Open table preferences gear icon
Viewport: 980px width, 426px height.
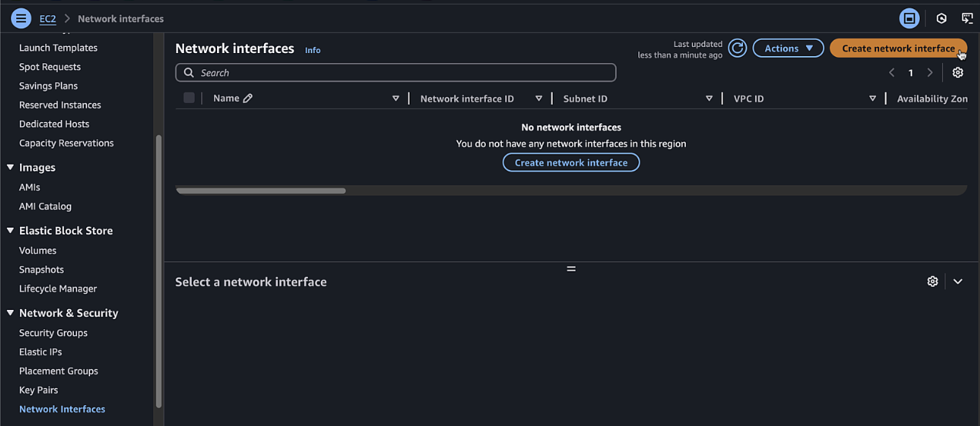[958, 72]
